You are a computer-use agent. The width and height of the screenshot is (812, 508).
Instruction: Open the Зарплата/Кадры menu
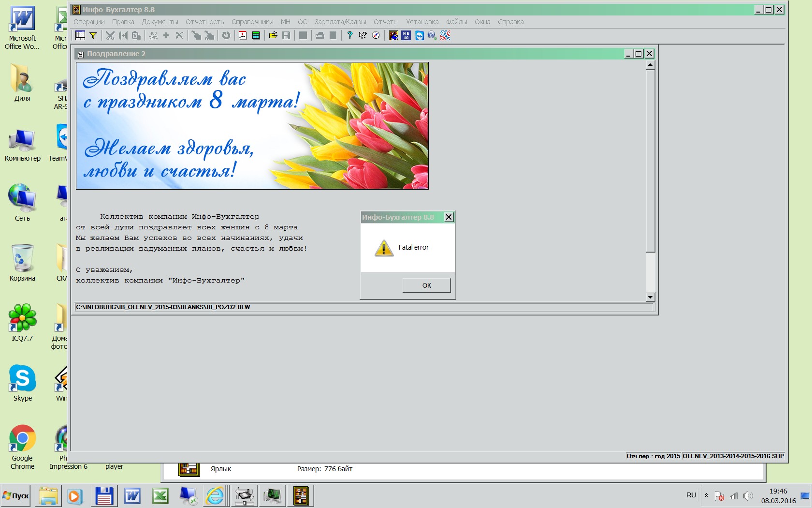340,22
